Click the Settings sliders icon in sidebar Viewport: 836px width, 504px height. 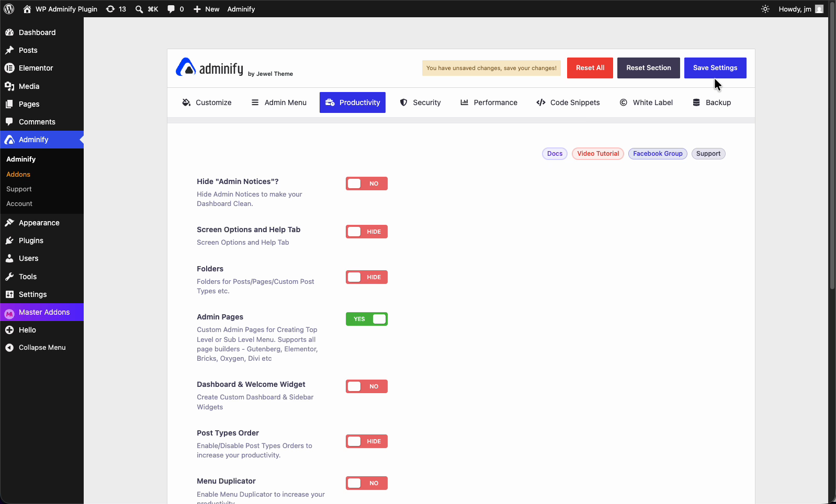point(9,294)
